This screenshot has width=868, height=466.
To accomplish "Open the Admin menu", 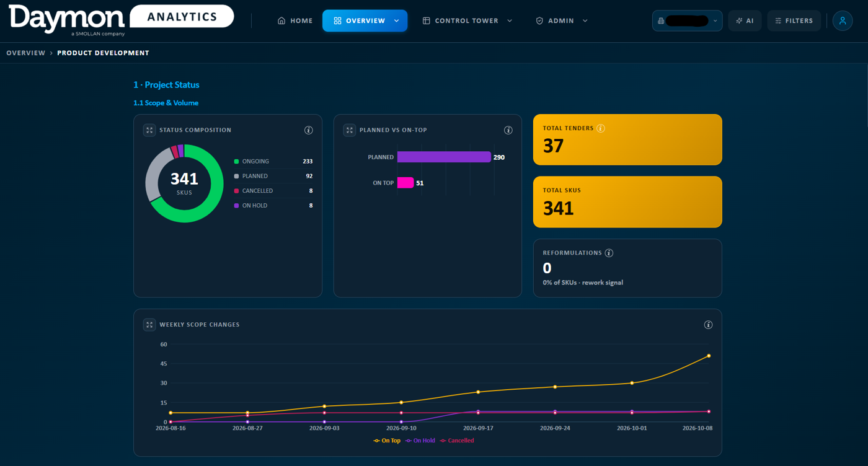I will pos(562,20).
